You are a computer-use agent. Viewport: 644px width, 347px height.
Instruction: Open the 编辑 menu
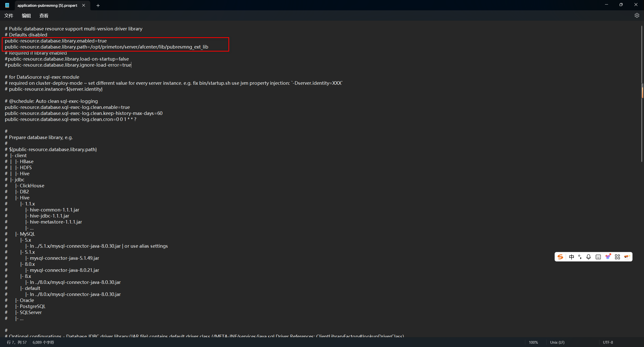(x=26, y=16)
